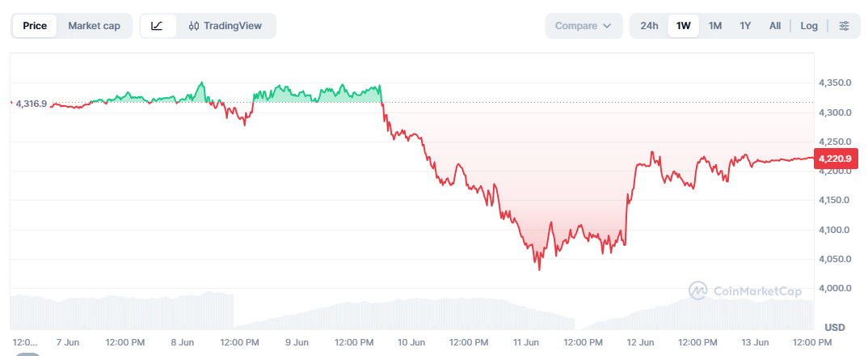The image size is (868, 356).
Task: Click the Compare dropdown chevron arrow
Action: click(607, 26)
